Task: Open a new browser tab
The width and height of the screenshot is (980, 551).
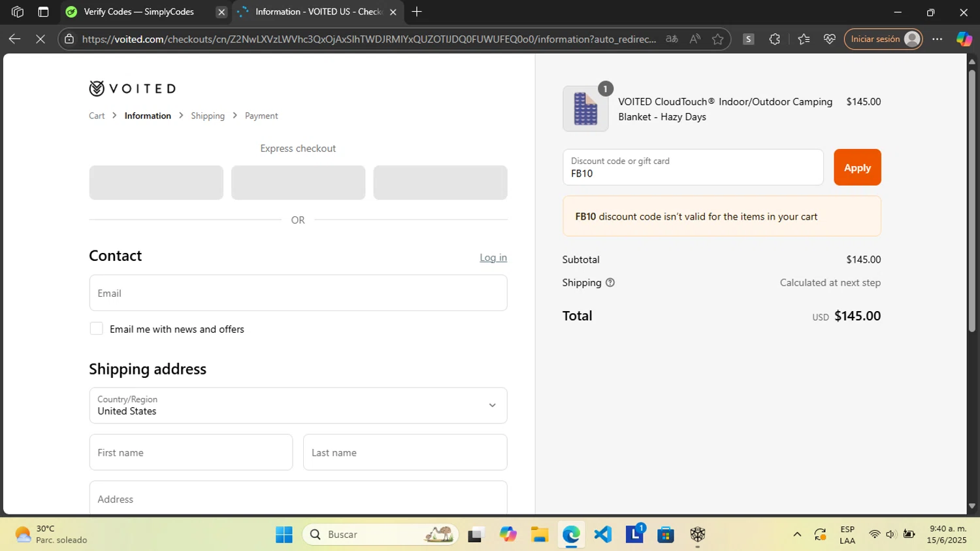Action: [417, 12]
